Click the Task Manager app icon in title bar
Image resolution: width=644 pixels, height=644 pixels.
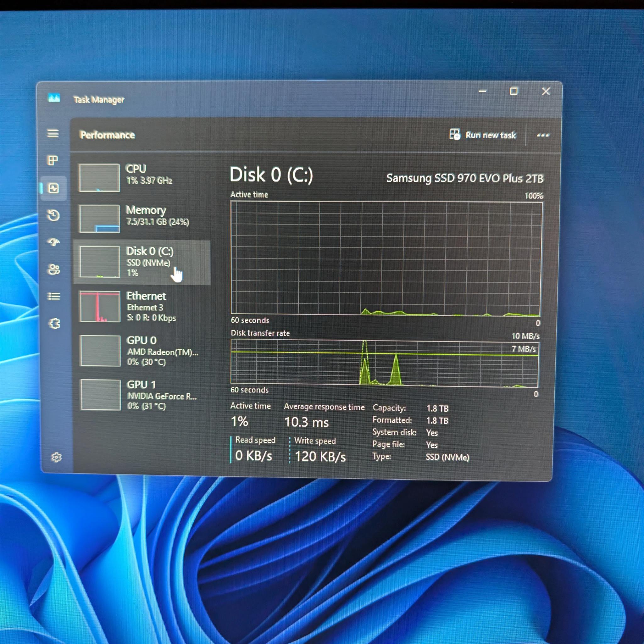[54, 98]
